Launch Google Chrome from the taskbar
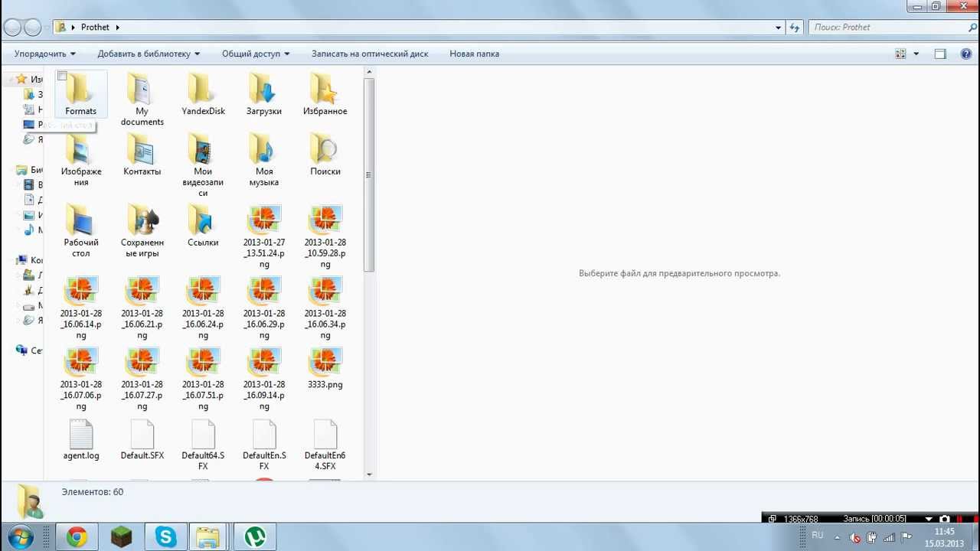The image size is (980, 551). click(77, 537)
